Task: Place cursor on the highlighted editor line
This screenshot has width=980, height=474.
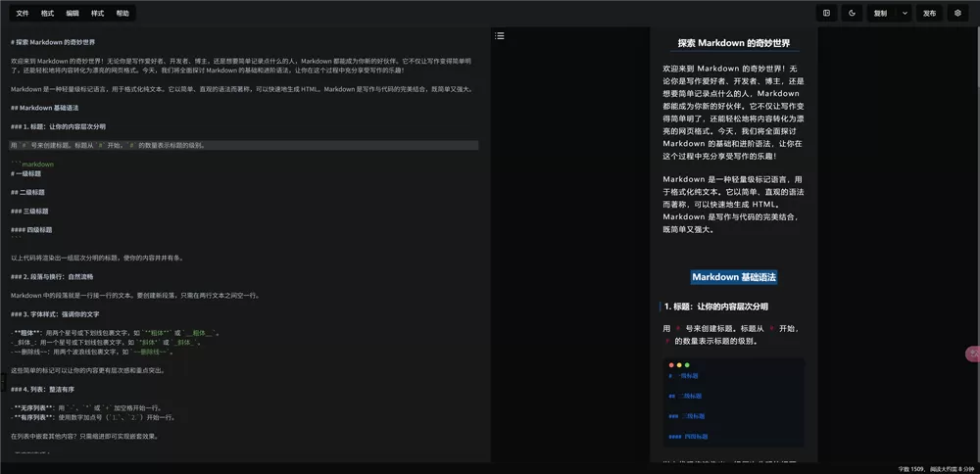Action: (x=245, y=145)
